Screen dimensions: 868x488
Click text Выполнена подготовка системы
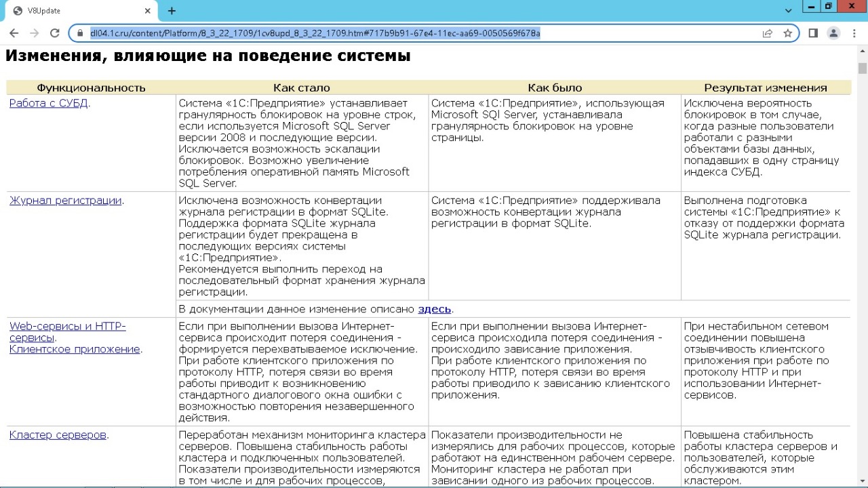(745, 206)
